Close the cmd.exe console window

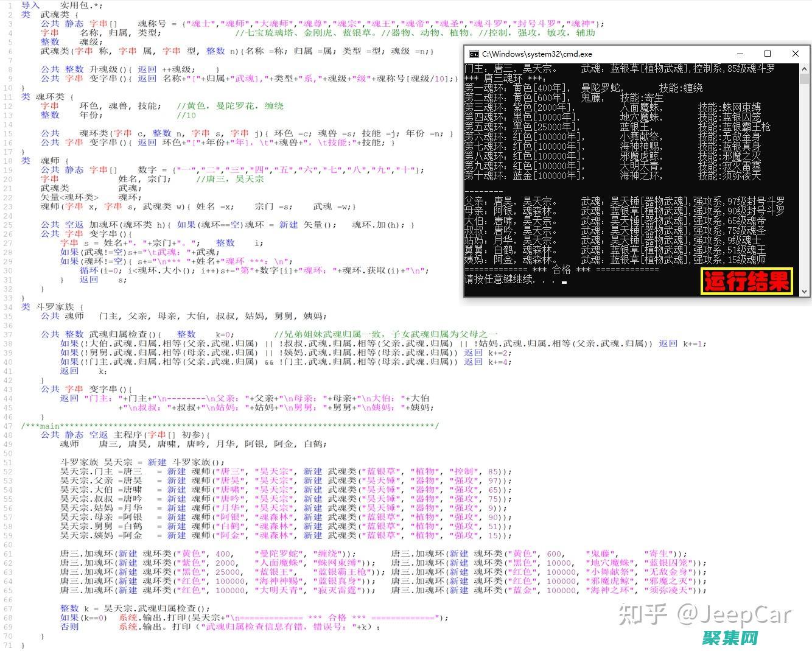[795, 54]
